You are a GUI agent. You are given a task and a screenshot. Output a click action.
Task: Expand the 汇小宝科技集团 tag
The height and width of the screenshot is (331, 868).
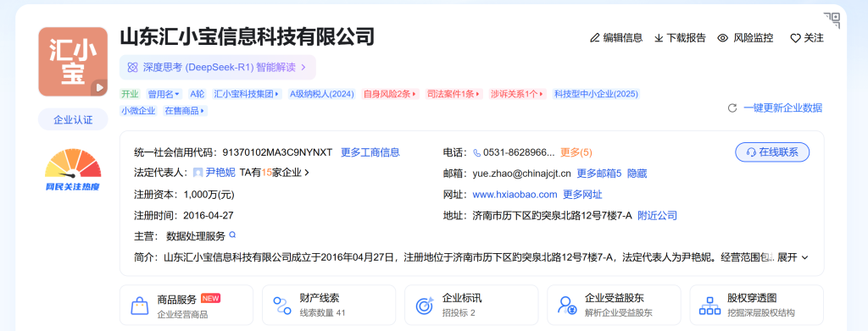pyautogui.click(x=248, y=94)
